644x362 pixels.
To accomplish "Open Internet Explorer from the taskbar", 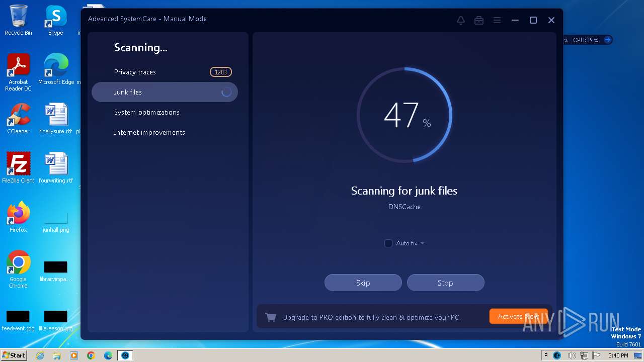I will click(x=40, y=355).
